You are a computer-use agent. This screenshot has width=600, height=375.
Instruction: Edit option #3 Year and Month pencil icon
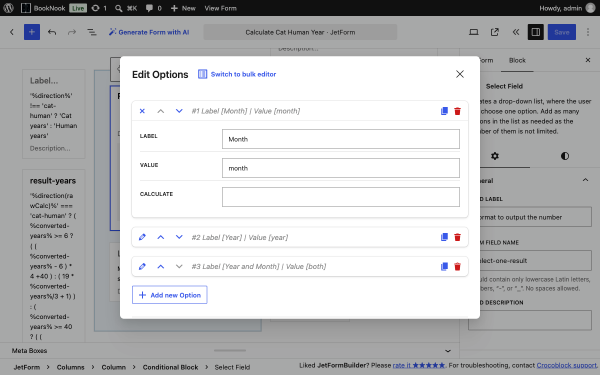tap(142, 266)
